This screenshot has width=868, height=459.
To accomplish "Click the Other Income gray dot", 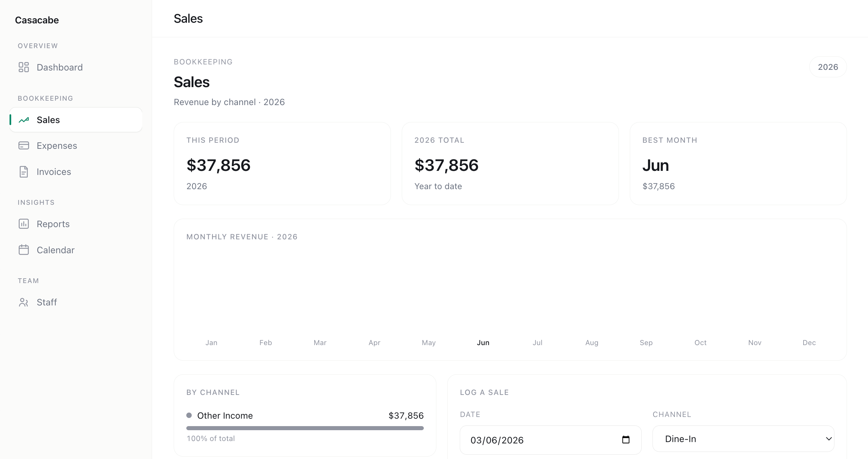I will pos(189,415).
